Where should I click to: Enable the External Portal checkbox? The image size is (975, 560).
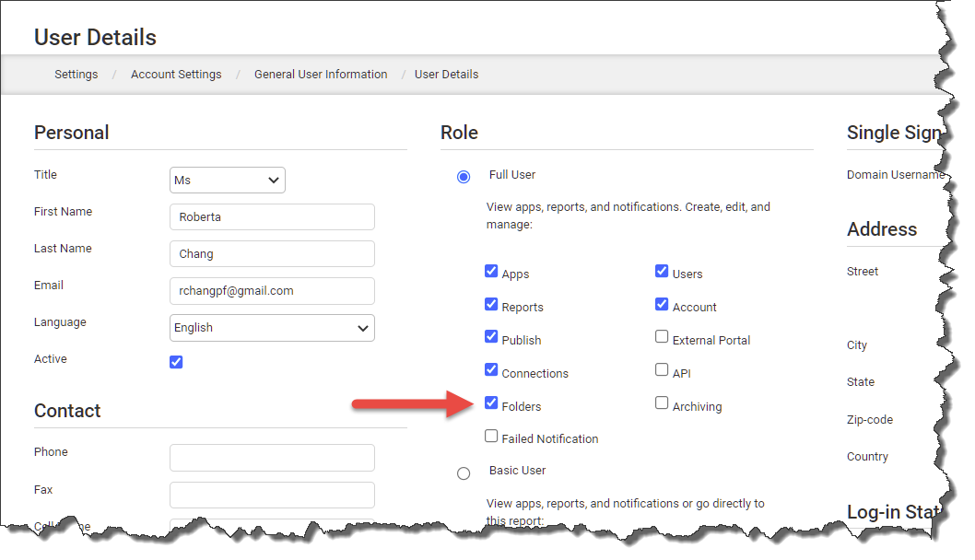coord(662,337)
